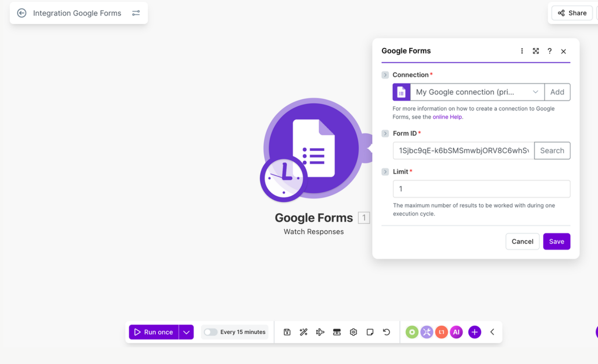Save the scenario with the disk icon

point(287,332)
